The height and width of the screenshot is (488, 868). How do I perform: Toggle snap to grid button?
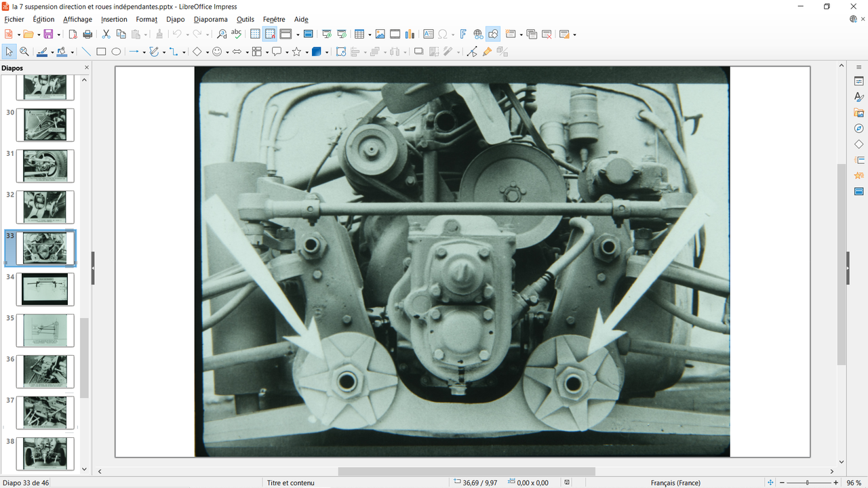pos(270,35)
